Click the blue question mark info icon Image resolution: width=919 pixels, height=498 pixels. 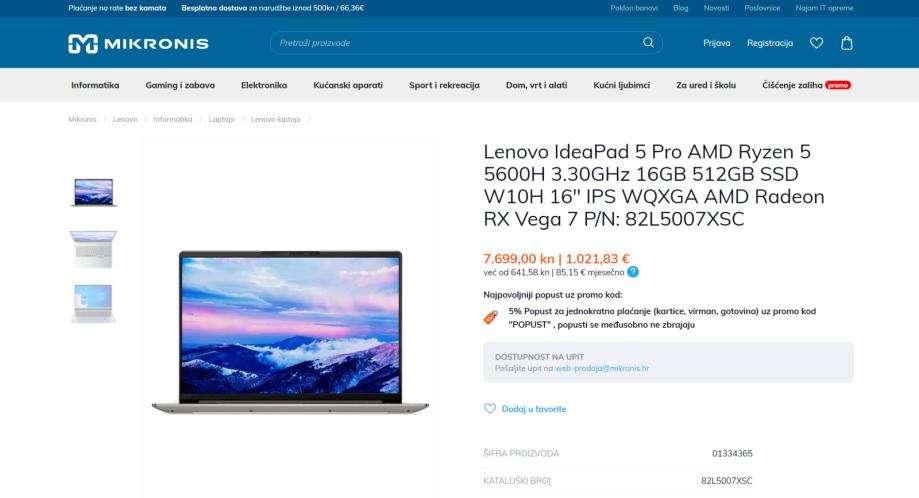point(633,272)
